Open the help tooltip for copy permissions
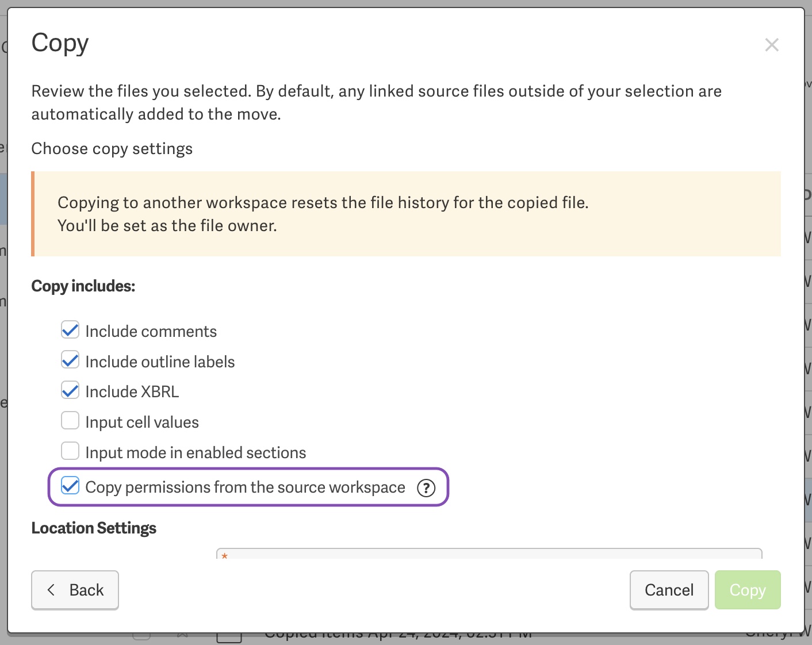 point(426,488)
